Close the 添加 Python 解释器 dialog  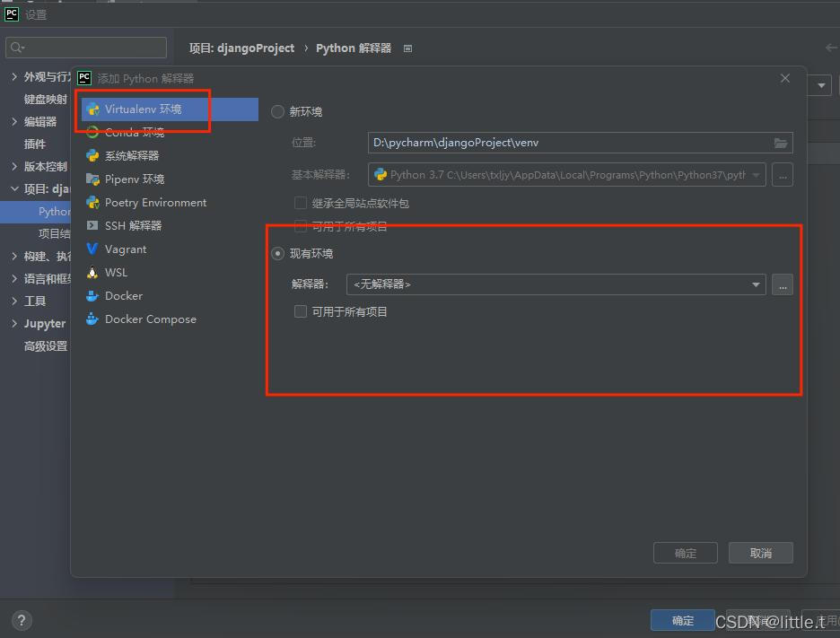pos(785,78)
